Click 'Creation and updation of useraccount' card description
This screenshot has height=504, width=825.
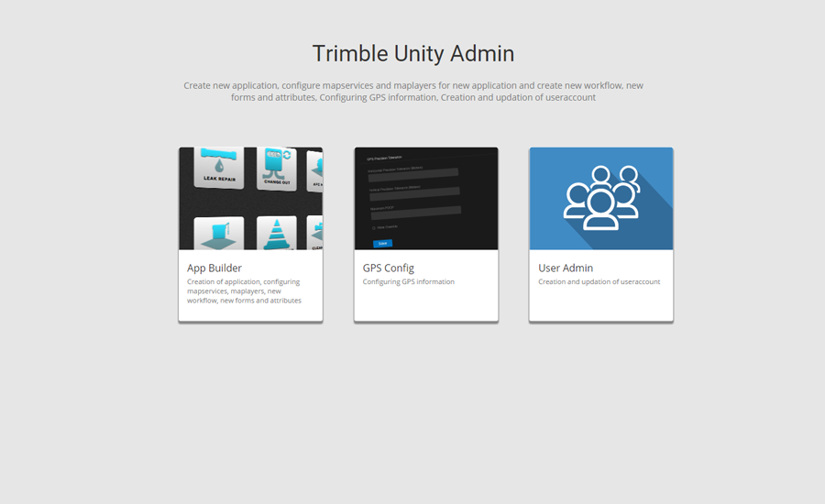(599, 282)
